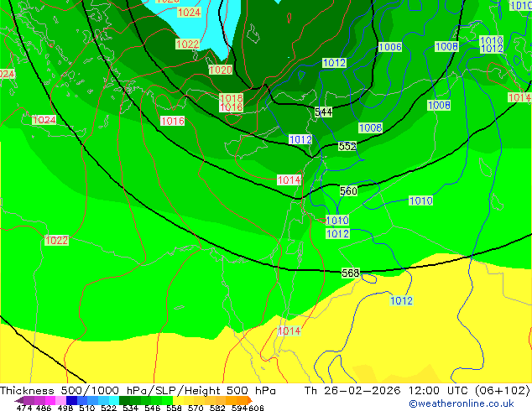The width and height of the screenshot is (532, 411).
Task: Click the map title 'Thickness 500/1000 hPa/SLP/Height 500 hPa'
Action: click(x=138, y=391)
